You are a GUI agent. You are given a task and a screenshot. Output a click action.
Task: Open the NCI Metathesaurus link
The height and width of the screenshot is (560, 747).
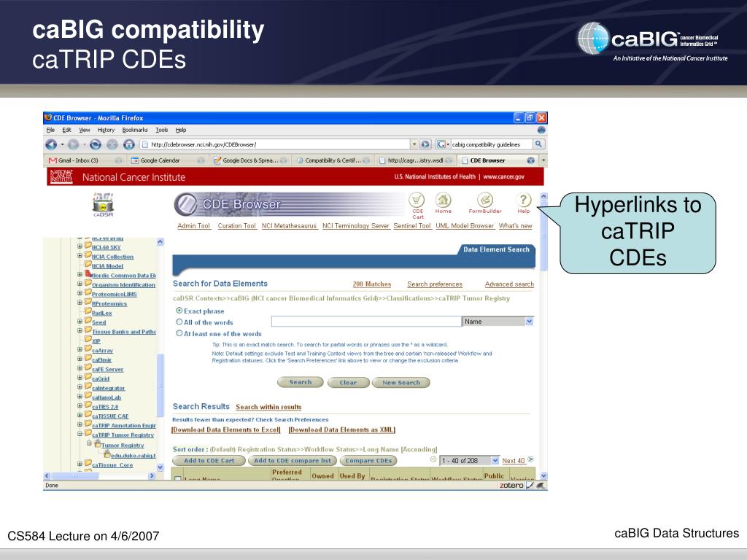[x=289, y=226]
